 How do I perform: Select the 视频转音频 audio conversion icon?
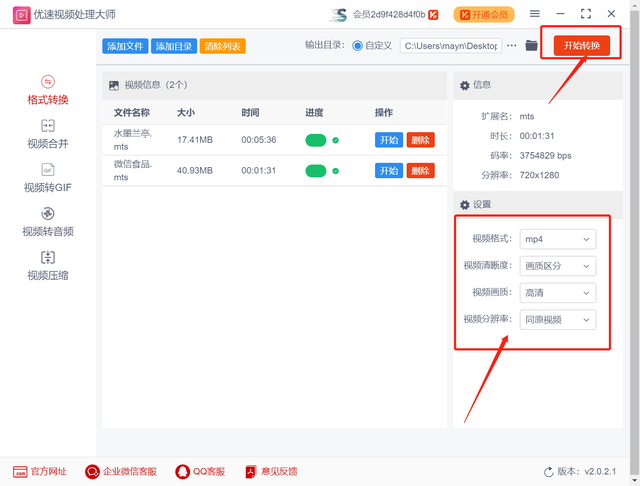[48, 214]
